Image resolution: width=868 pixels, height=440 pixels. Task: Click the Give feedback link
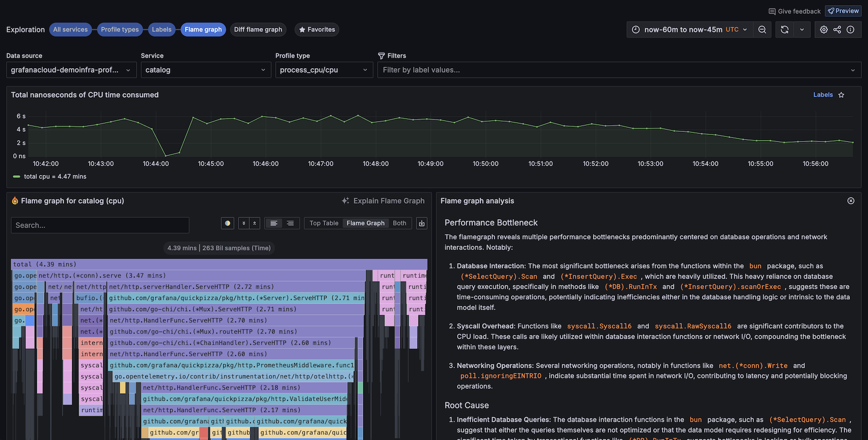795,11
